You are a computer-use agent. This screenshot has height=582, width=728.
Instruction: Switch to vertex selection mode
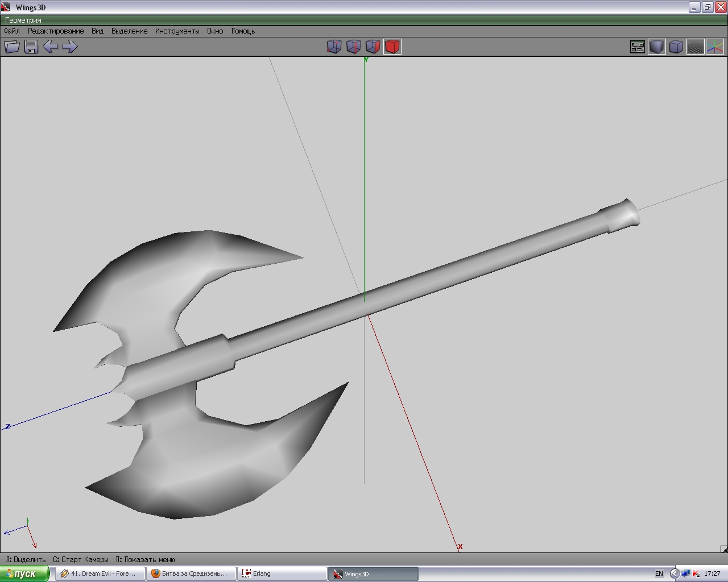[x=334, y=47]
